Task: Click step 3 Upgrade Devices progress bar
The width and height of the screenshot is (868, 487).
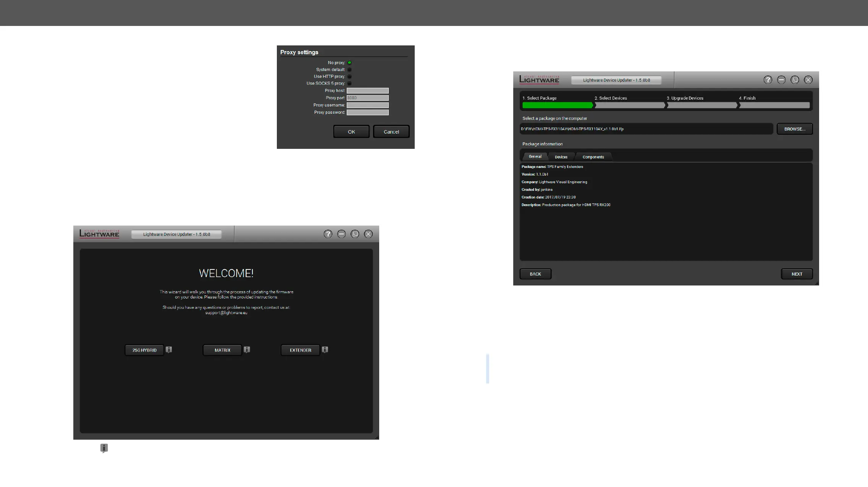Action: coord(702,105)
